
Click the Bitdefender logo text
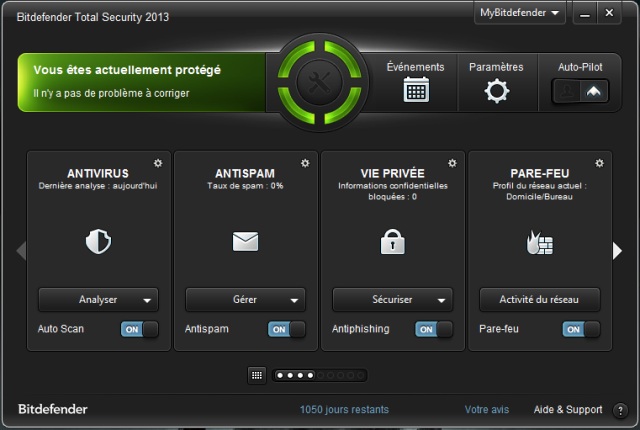coord(53,409)
